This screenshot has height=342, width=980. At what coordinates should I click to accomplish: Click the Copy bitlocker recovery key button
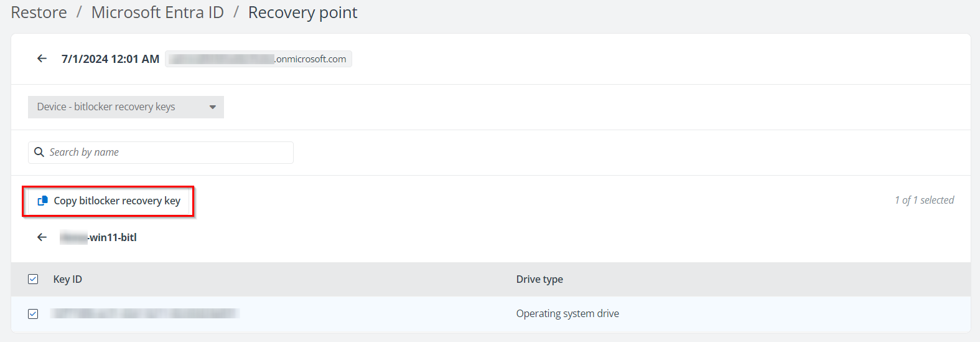click(x=109, y=201)
